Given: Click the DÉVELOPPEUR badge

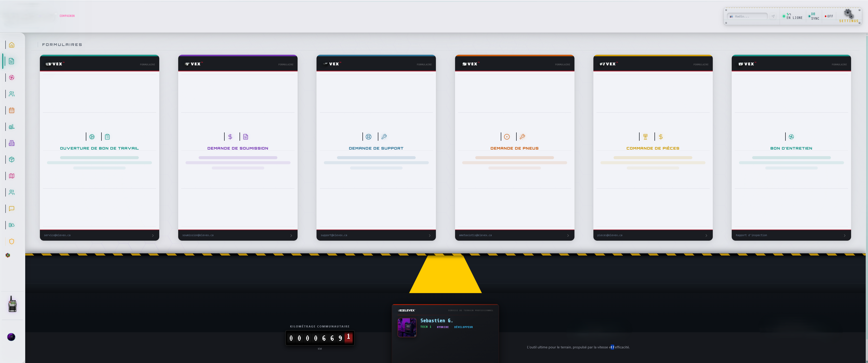Looking at the screenshot, I should click(463, 327).
